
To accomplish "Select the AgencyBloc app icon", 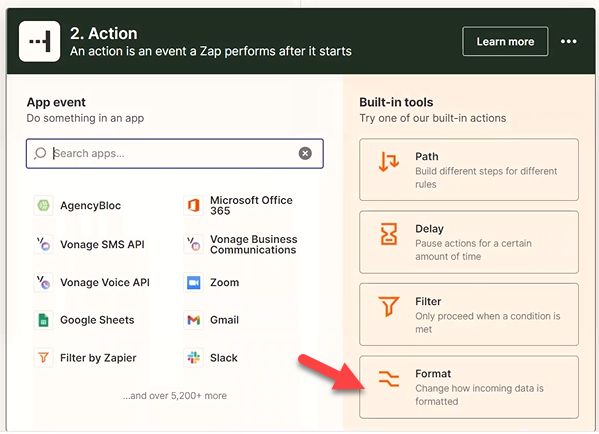I will tap(43, 206).
